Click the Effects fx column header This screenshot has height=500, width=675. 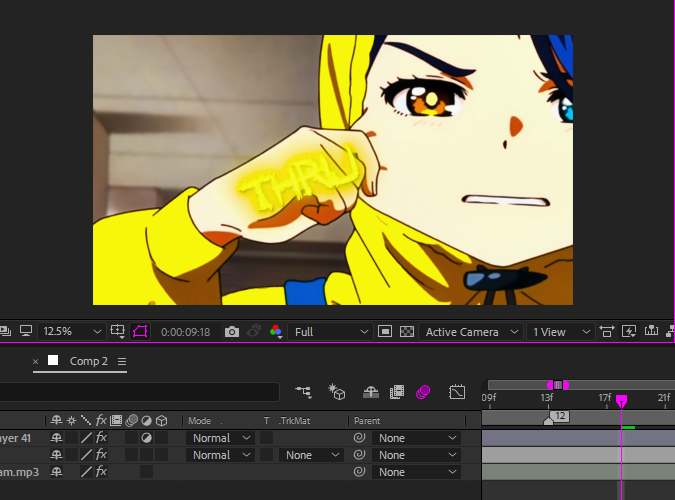pos(101,420)
